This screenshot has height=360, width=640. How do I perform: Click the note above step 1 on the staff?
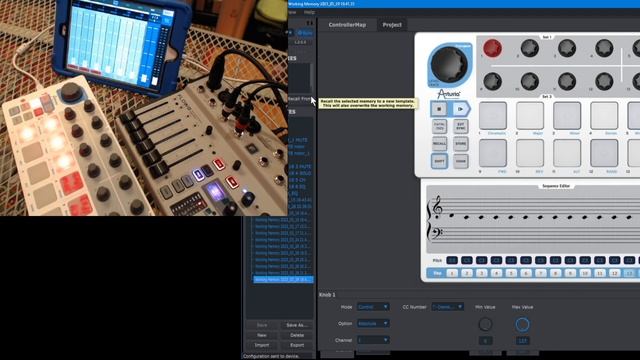[451, 215]
